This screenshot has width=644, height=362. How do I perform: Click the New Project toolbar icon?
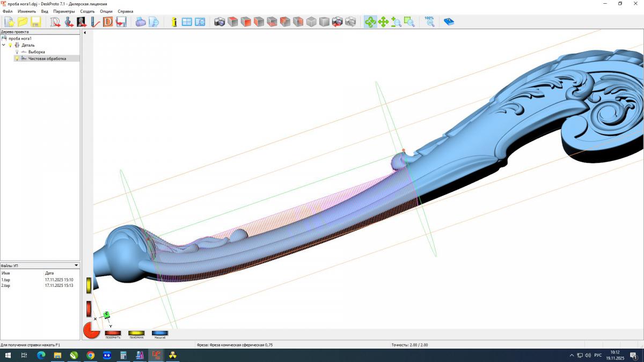[10, 22]
